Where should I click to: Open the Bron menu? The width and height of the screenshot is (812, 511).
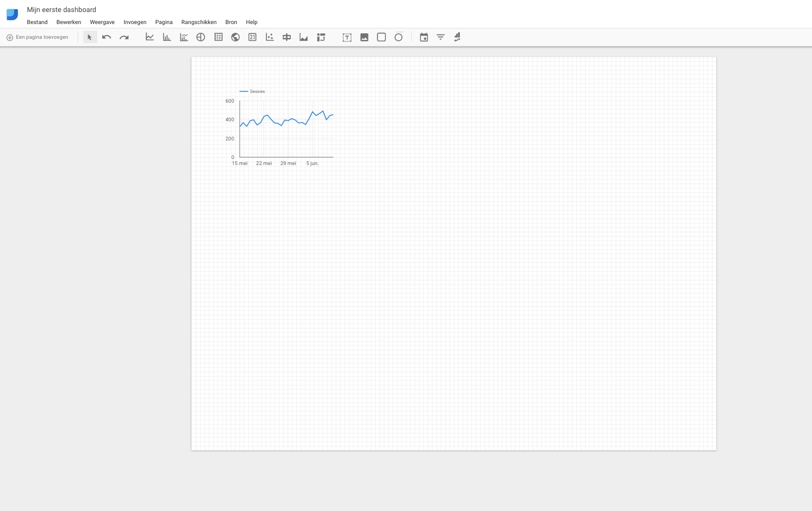(x=231, y=22)
